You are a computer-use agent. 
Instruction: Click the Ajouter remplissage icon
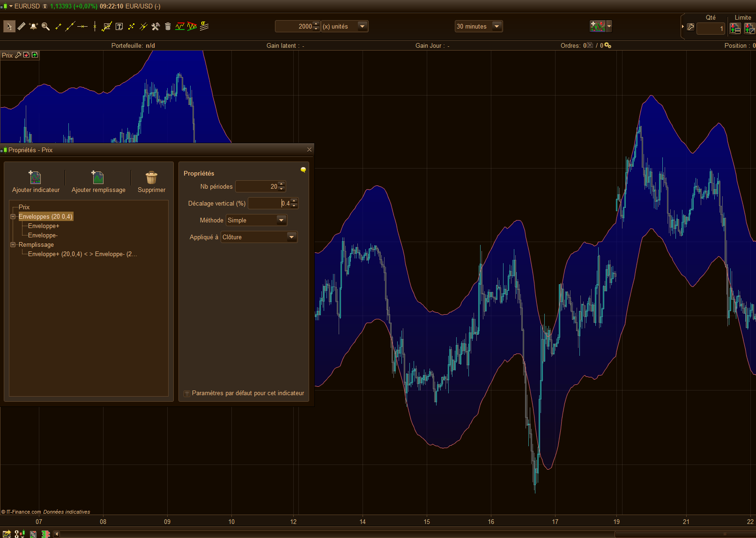[97, 177]
